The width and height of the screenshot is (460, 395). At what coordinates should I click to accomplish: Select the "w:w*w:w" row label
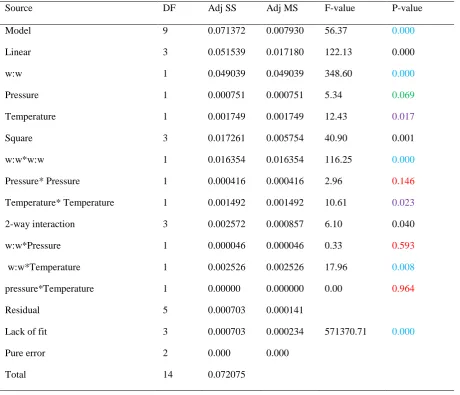click(x=24, y=160)
